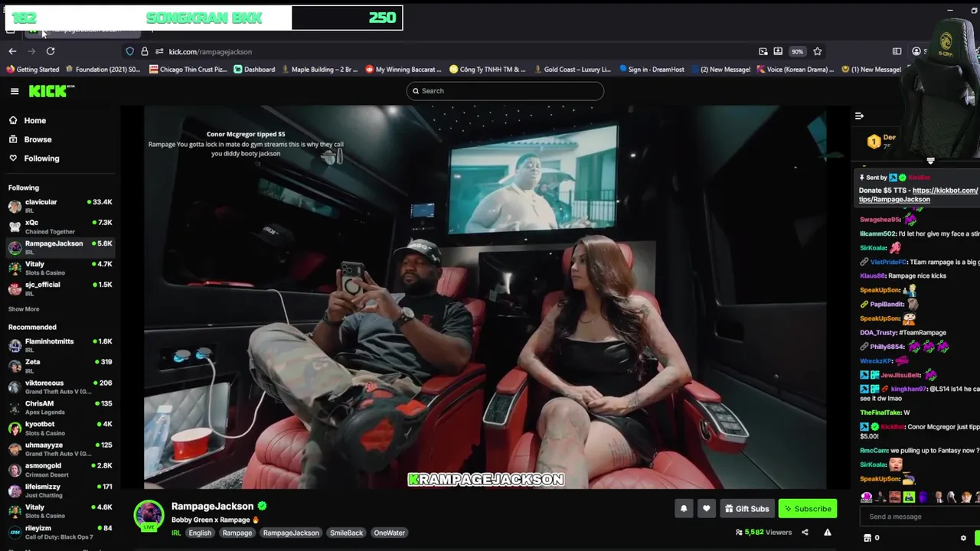The image size is (980, 551).
Task: Open kickbot.com tips link in pinned message
Action: click(x=918, y=194)
